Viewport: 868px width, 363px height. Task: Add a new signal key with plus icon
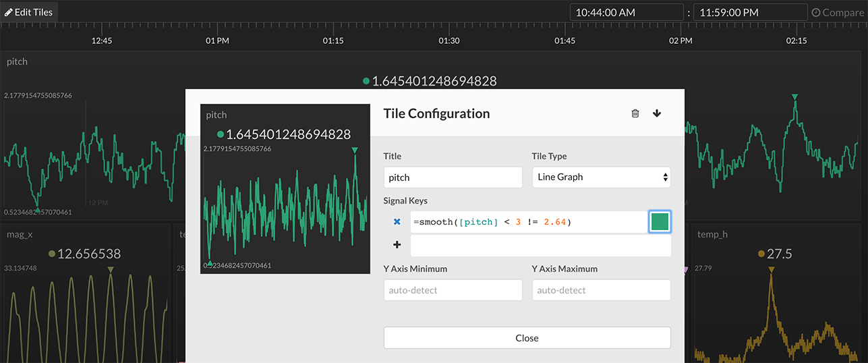click(397, 246)
